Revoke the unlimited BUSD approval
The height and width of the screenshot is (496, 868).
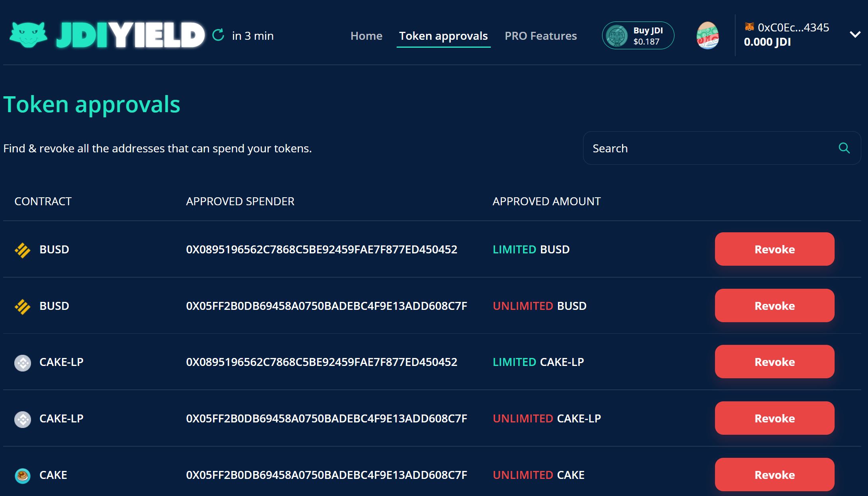(x=774, y=305)
